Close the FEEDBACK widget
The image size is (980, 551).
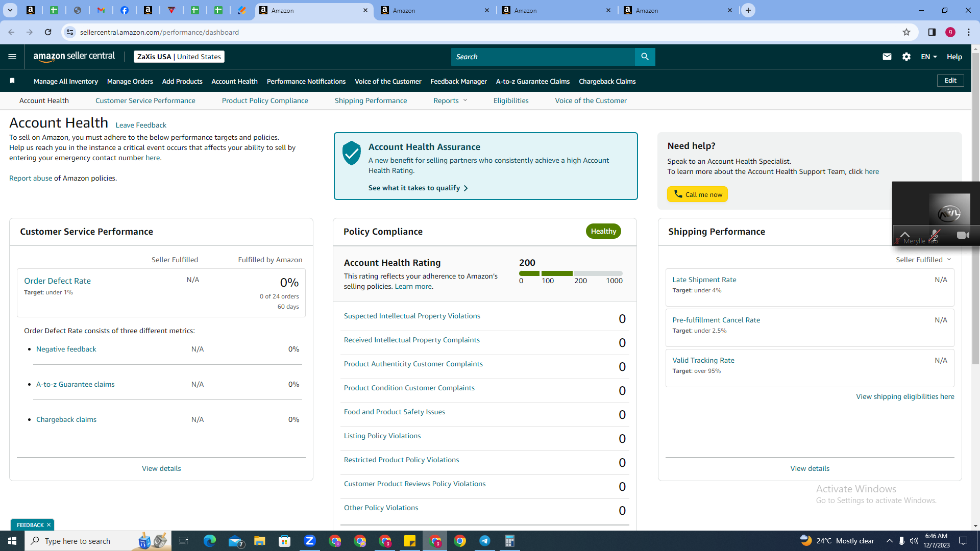(48, 525)
